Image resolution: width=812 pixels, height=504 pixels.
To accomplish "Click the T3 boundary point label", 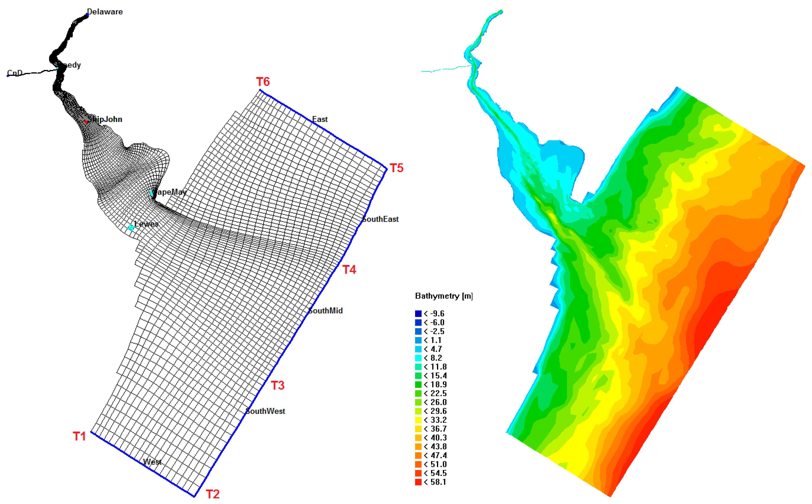I will coord(277,385).
